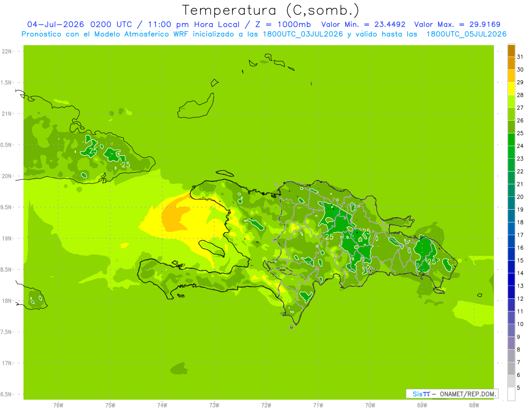The image size is (532, 411).
Task: Click the '18N' latitude label
Action: 7,301
